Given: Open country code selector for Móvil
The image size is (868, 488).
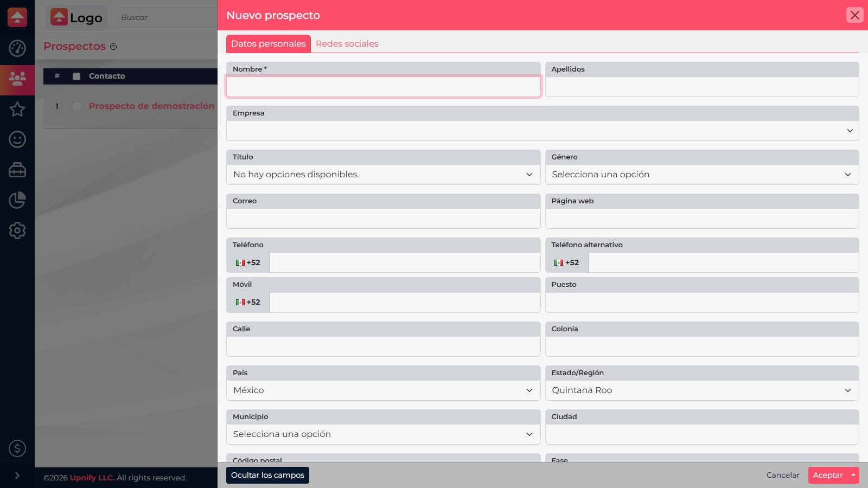Looking at the screenshot, I should click(x=248, y=302).
